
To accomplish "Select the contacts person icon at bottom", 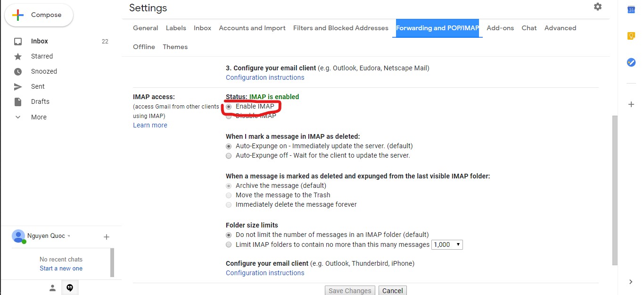I will 52,287.
